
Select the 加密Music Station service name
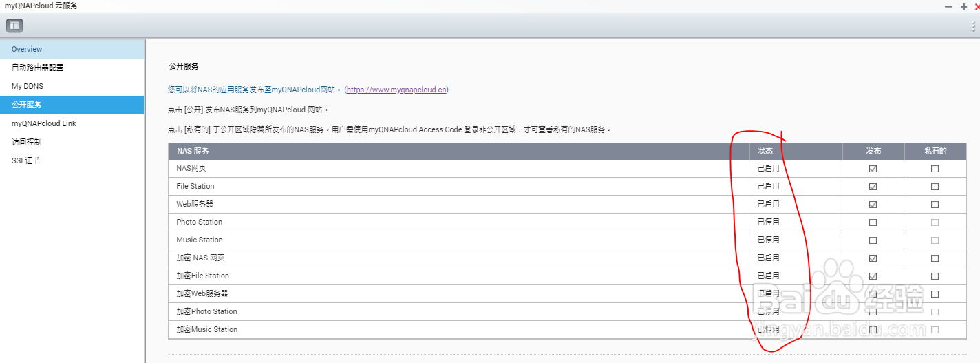207,329
